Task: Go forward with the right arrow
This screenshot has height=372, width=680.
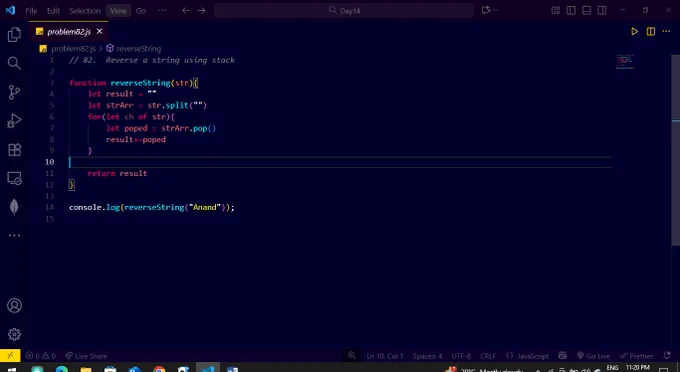Action: click(x=202, y=10)
